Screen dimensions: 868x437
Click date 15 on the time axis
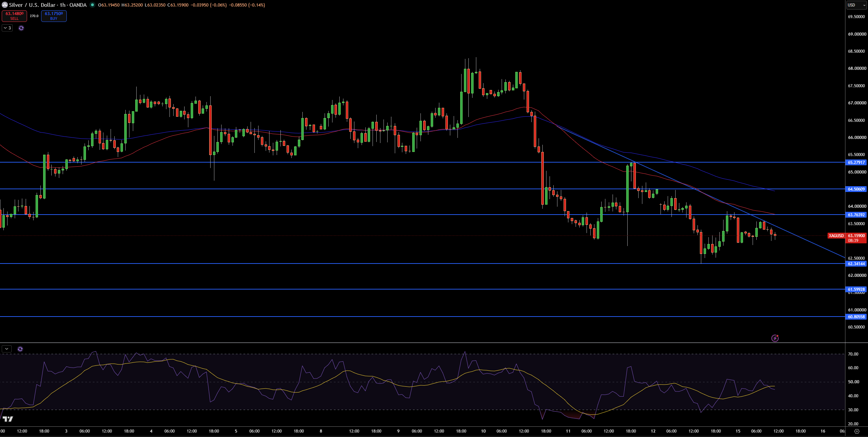[738, 431]
